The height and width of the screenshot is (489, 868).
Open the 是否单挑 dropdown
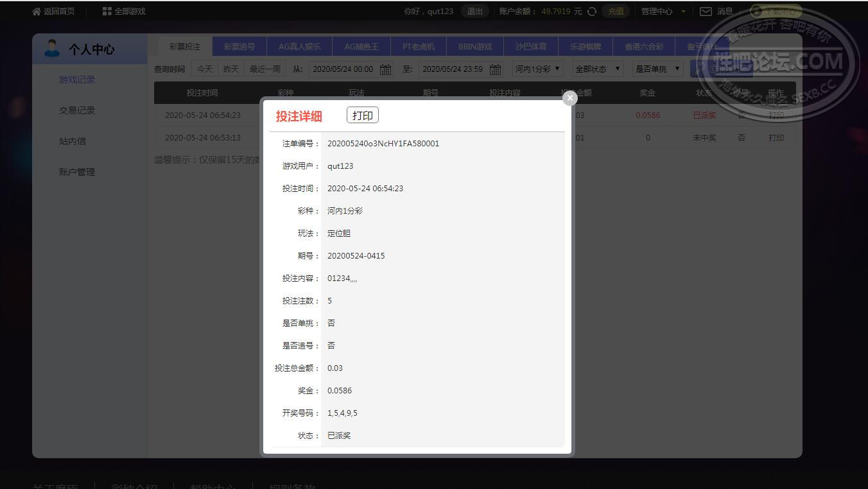coord(658,69)
